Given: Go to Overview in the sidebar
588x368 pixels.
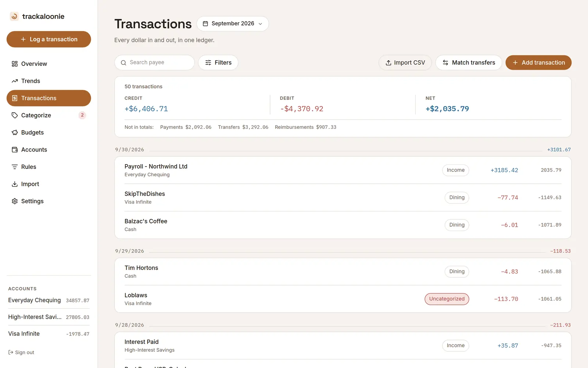Looking at the screenshot, I should (49, 64).
